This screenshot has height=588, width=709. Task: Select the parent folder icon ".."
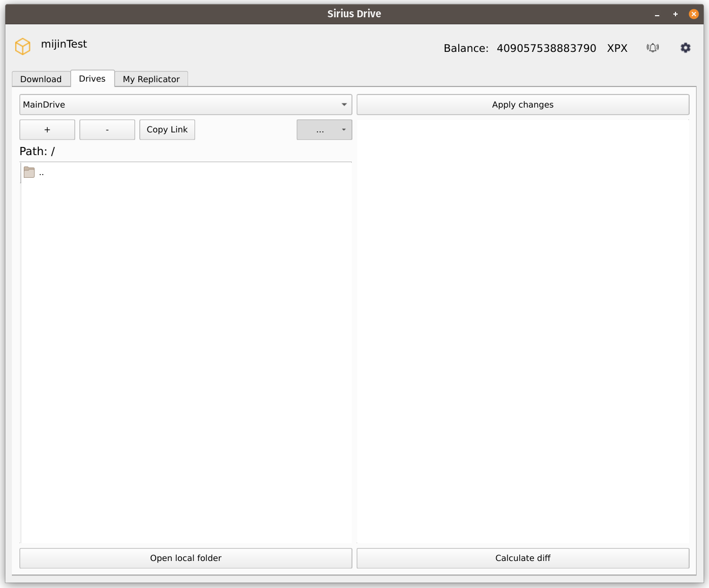[29, 172]
